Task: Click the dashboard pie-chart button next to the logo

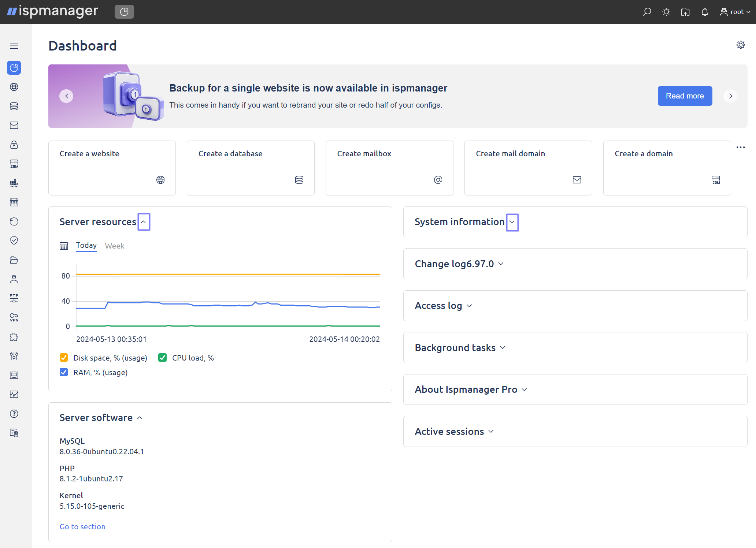Action: tap(124, 12)
